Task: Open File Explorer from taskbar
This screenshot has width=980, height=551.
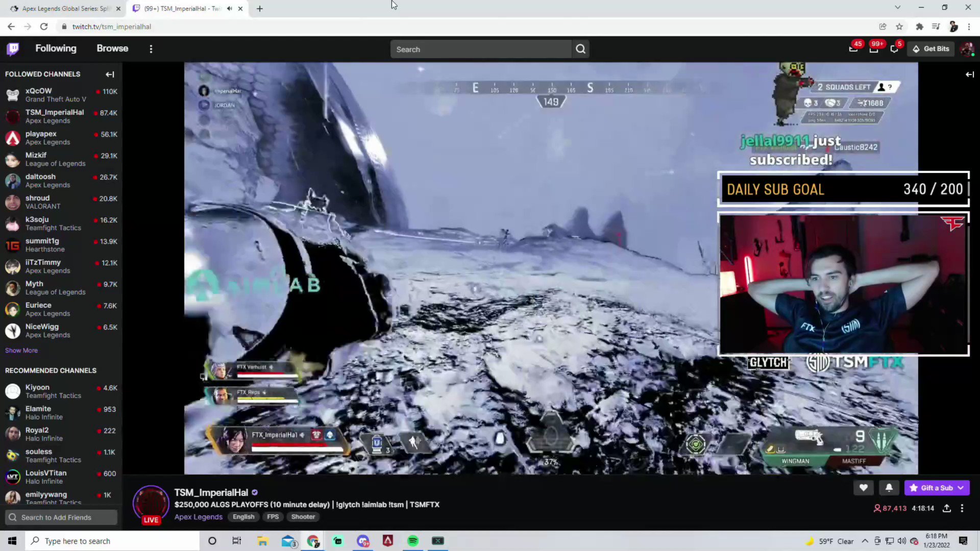Action: [x=262, y=541]
